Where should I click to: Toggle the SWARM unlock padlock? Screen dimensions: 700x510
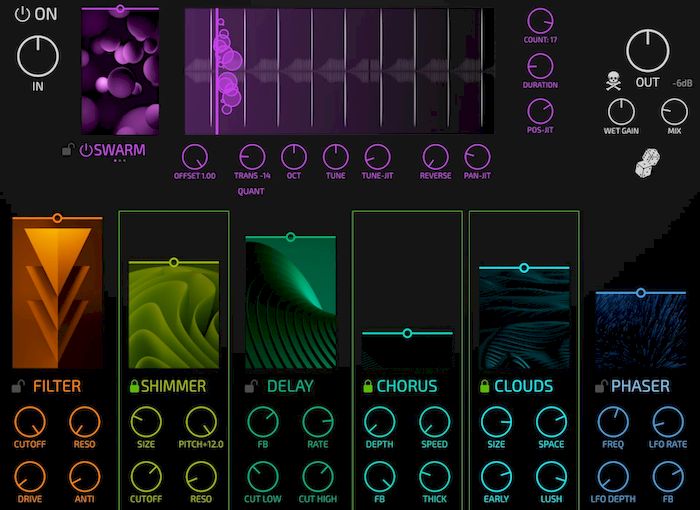(x=68, y=150)
